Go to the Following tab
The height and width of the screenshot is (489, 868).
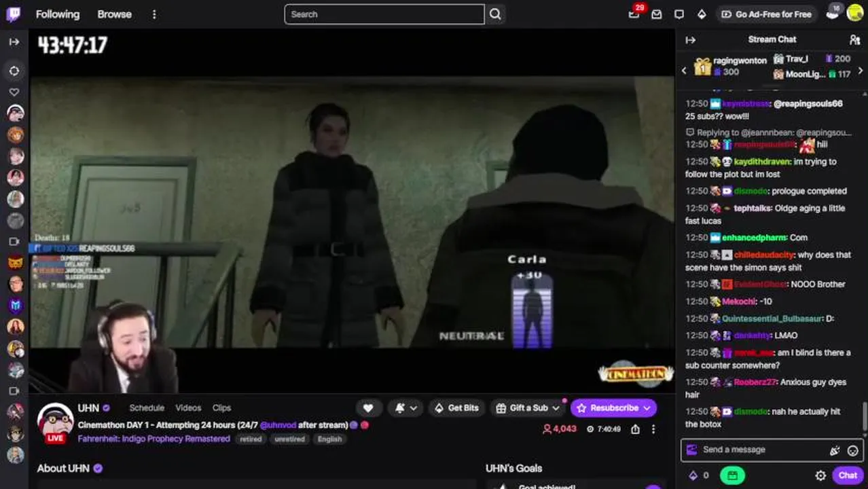click(x=58, y=14)
